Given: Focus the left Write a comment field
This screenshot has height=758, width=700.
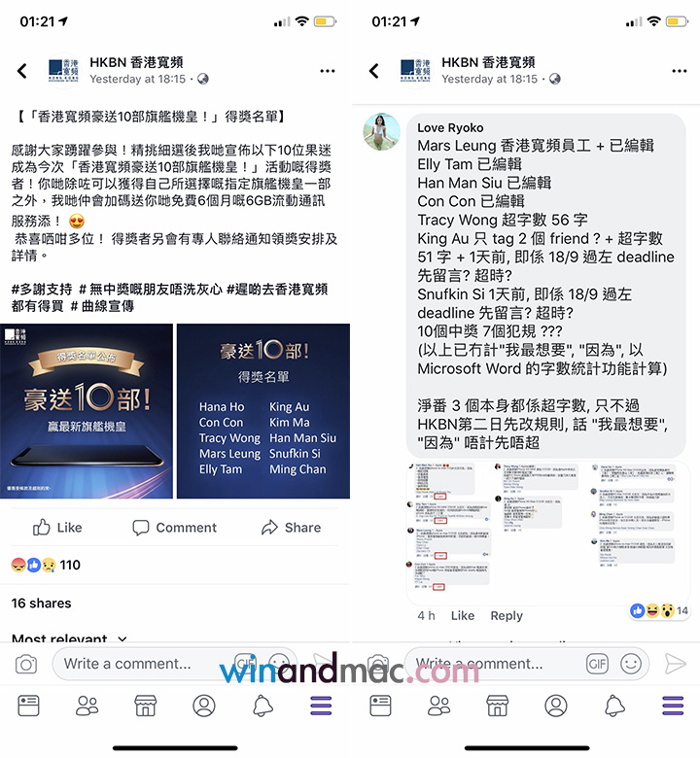Looking at the screenshot, I should 145,664.
